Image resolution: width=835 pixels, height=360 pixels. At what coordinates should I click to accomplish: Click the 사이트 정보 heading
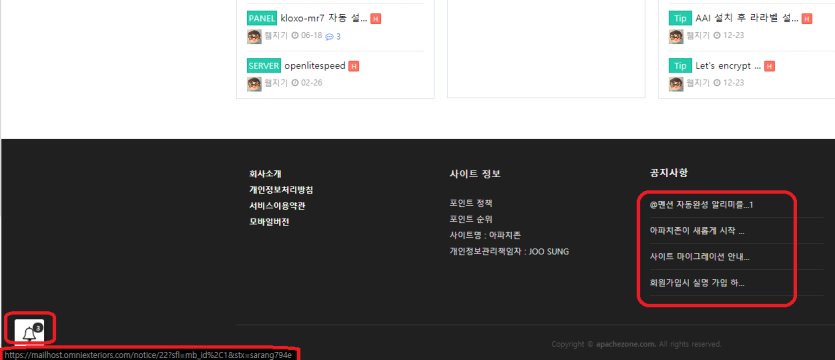coord(475,174)
